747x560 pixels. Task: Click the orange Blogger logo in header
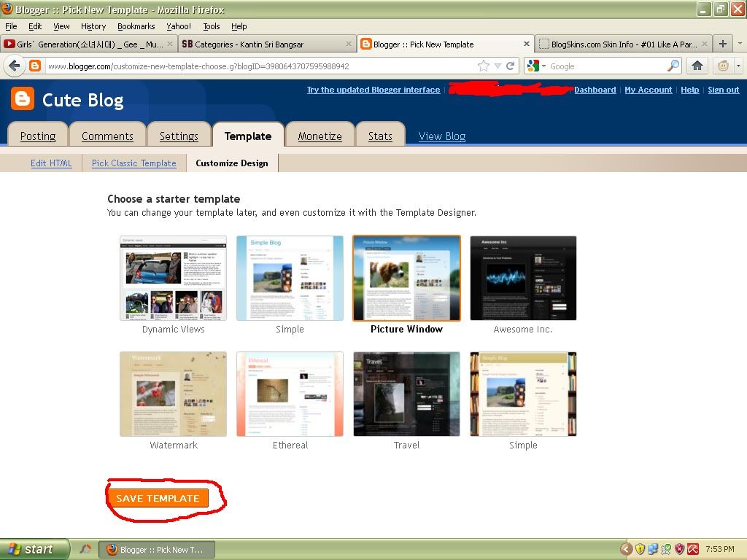[x=23, y=98]
